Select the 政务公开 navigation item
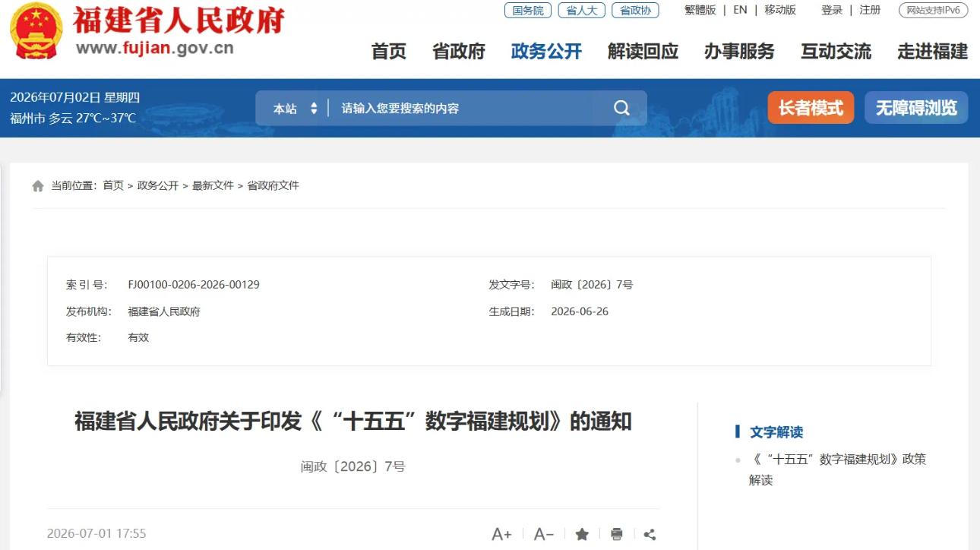Screen dimensions: 980x550 pos(546,52)
